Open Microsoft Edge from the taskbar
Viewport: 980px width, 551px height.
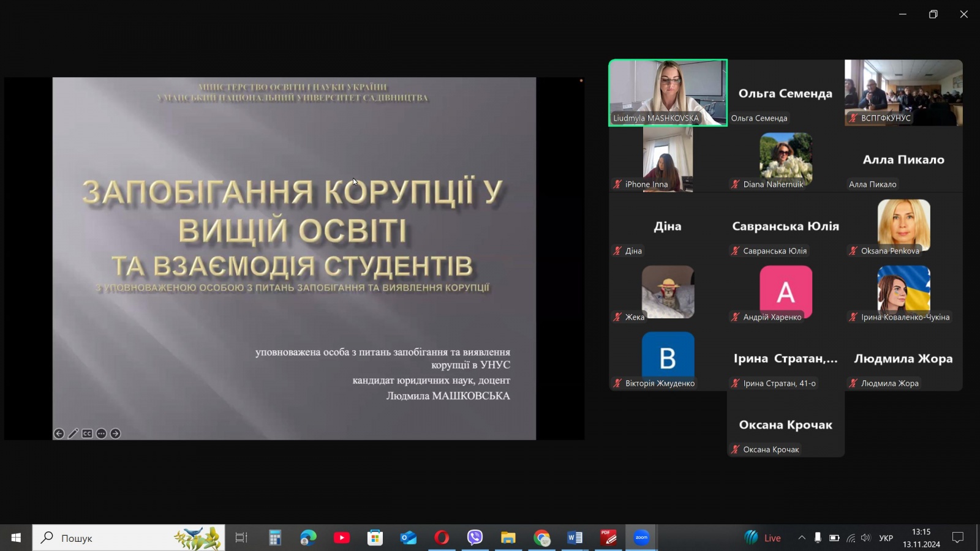(308, 538)
